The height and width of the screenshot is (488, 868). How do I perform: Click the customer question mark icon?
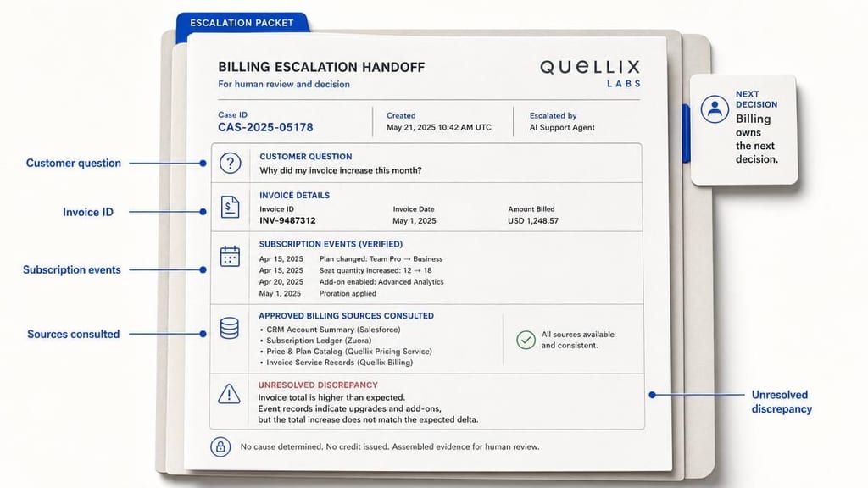(231, 164)
